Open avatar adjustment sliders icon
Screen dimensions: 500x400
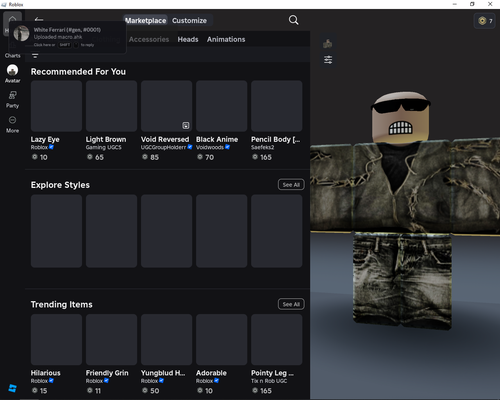pyautogui.click(x=328, y=60)
